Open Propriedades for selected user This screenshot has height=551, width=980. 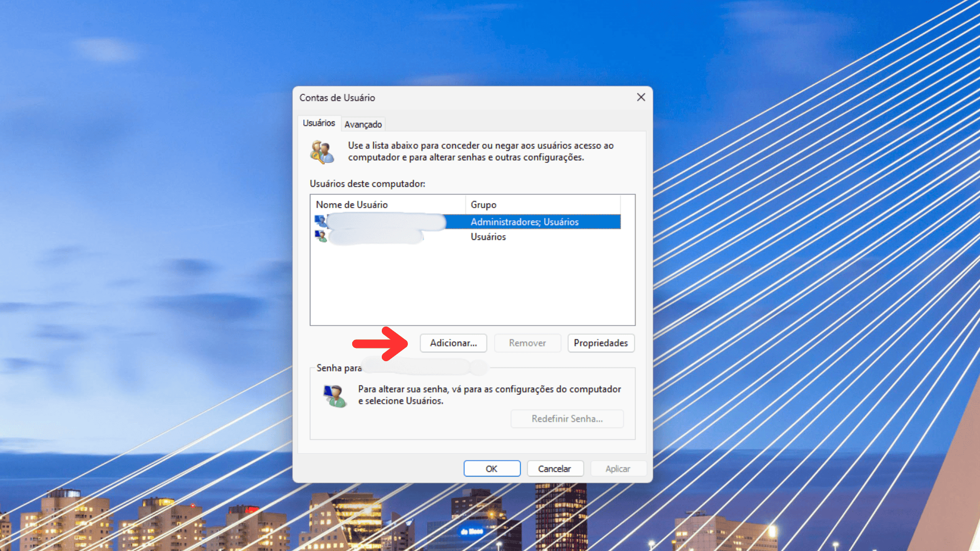point(600,343)
